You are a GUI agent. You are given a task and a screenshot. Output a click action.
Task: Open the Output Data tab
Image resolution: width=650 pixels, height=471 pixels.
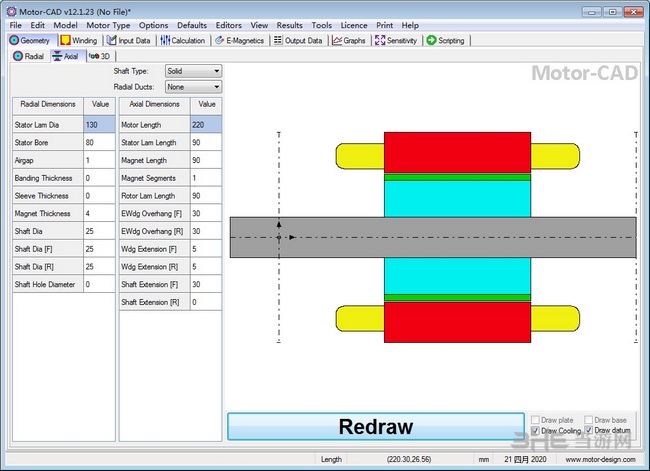point(298,41)
